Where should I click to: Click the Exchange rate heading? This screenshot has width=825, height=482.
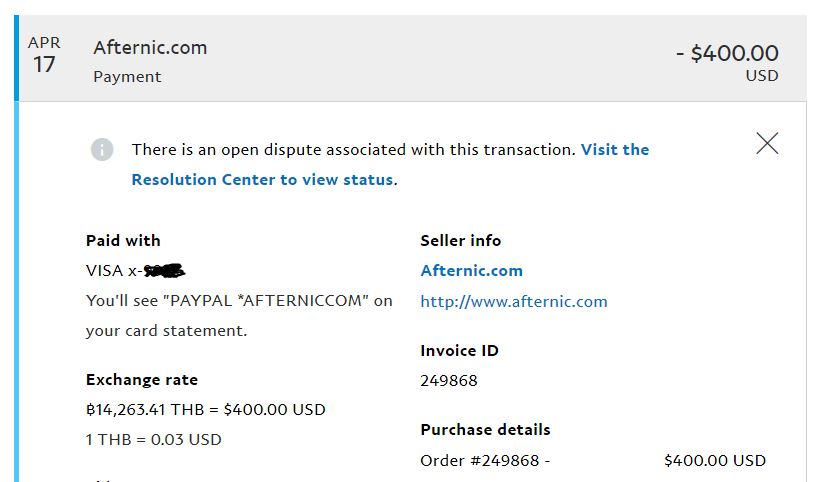tap(142, 380)
